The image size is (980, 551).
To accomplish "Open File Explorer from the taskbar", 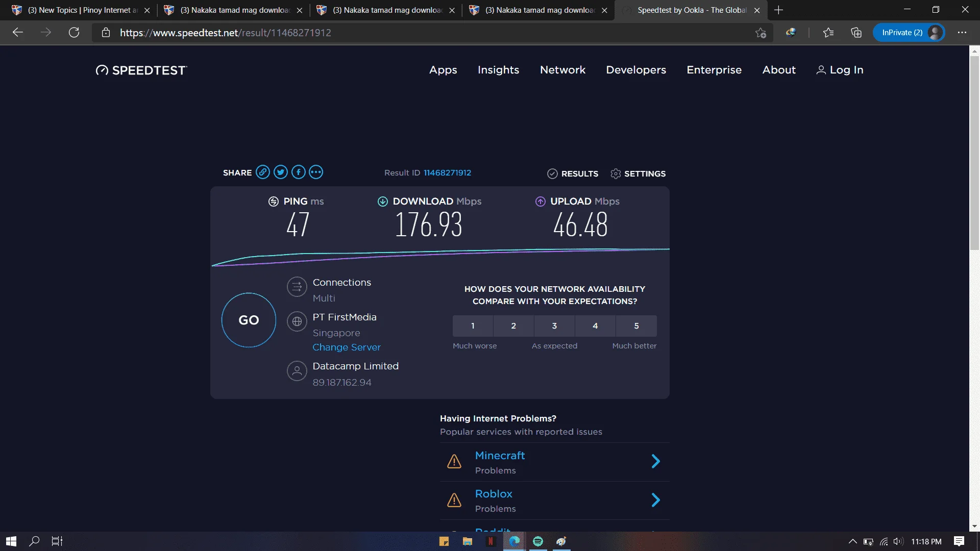I will (467, 541).
